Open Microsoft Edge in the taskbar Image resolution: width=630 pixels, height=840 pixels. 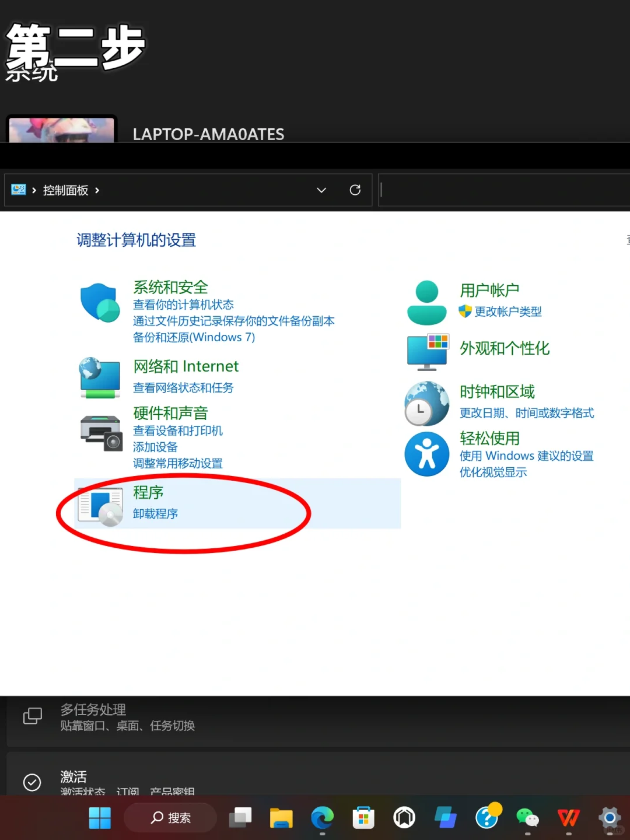coord(322,818)
